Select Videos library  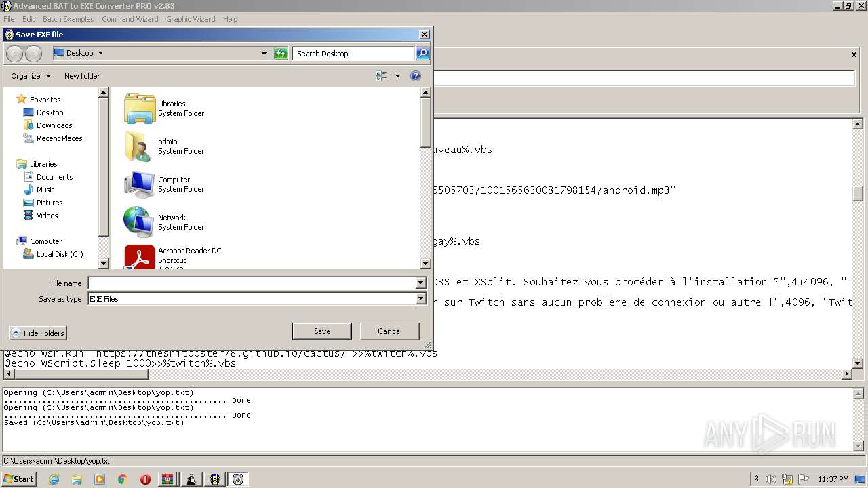(x=41, y=216)
